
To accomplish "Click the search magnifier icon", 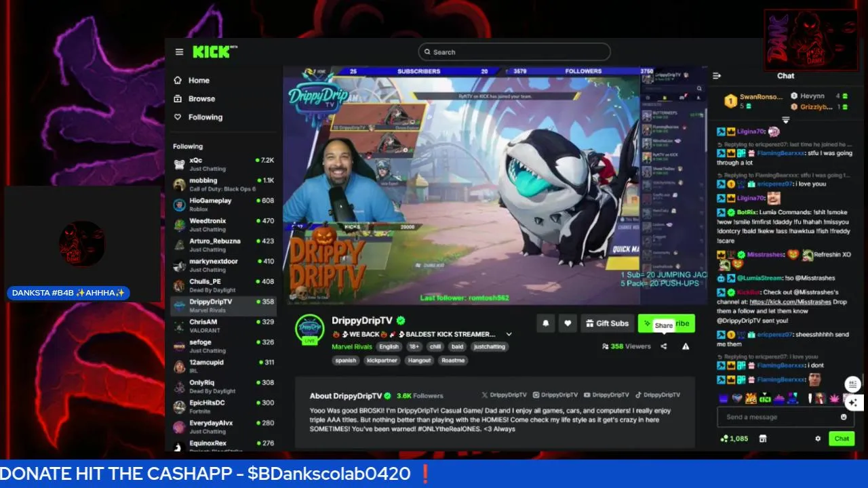I will point(427,52).
